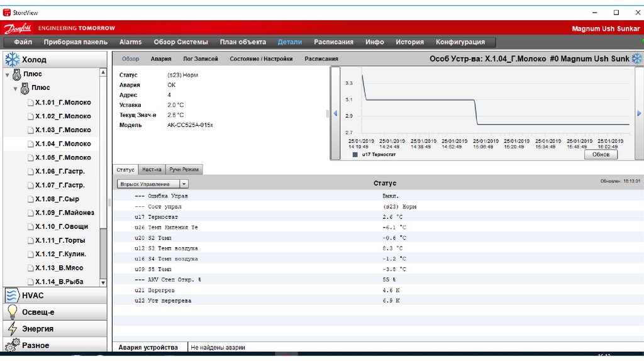Click the Разное gears icon

11,345
